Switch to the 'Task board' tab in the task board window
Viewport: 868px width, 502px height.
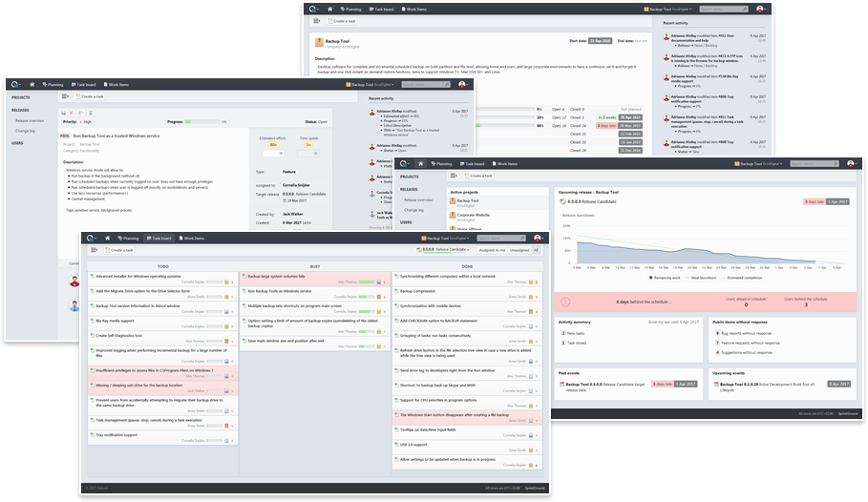tap(159, 238)
